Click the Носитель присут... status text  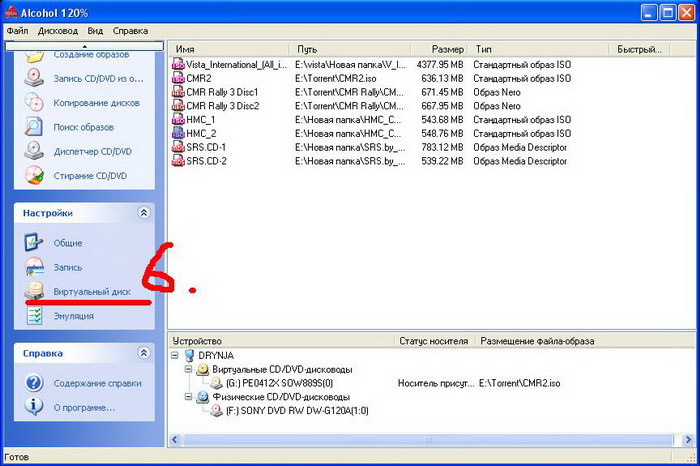tap(436, 383)
